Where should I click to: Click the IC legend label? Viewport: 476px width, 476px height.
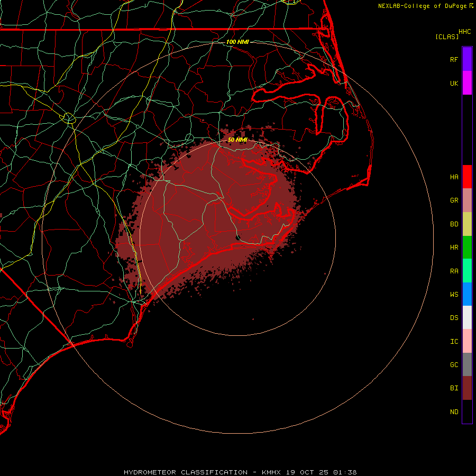click(454, 341)
